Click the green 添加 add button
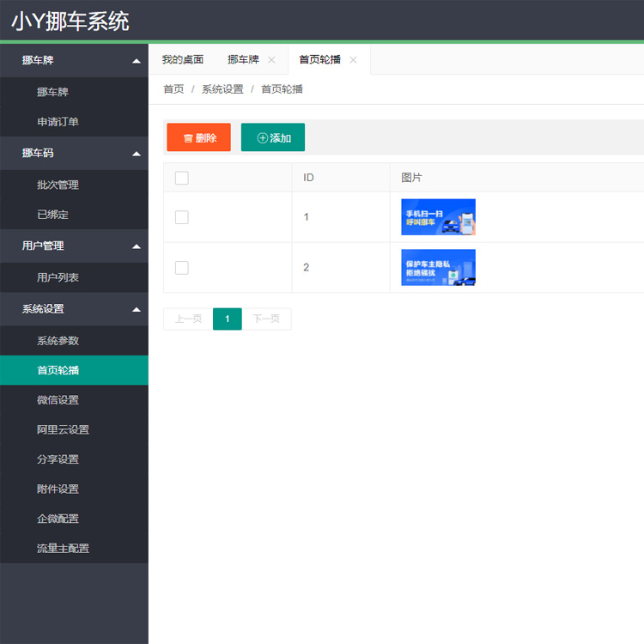The width and height of the screenshot is (644, 644). pos(273,137)
